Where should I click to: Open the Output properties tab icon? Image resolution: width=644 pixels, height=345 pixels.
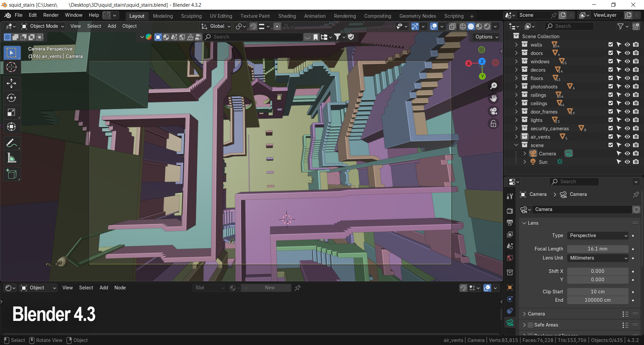coord(510,222)
